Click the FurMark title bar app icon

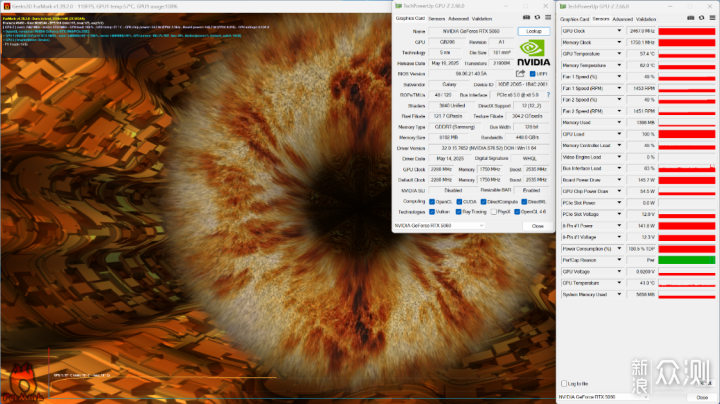[x=6, y=6]
